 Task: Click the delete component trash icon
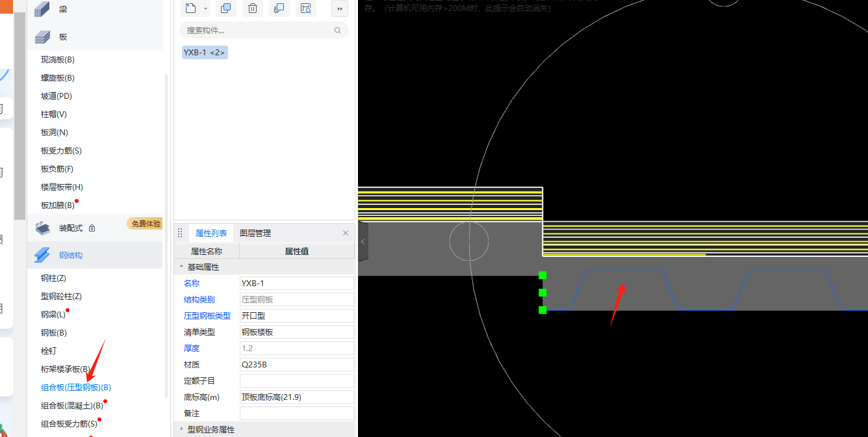[253, 8]
